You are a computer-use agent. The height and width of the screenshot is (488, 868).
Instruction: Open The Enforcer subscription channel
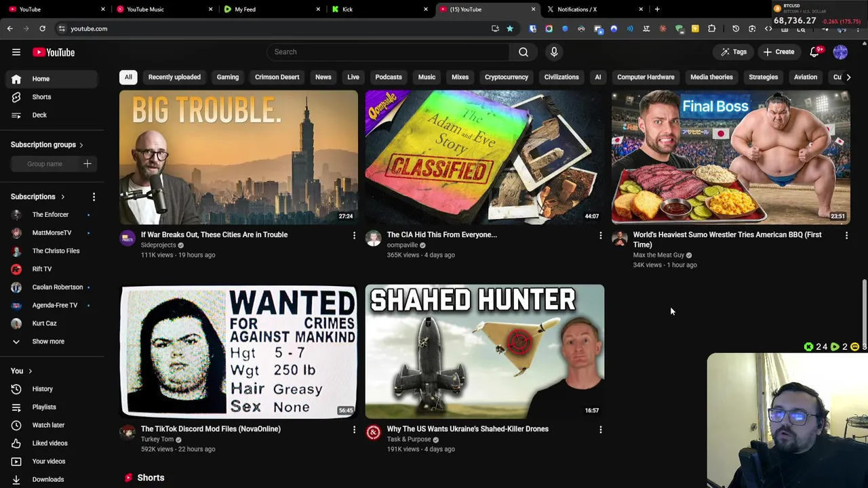pos(52,215)
